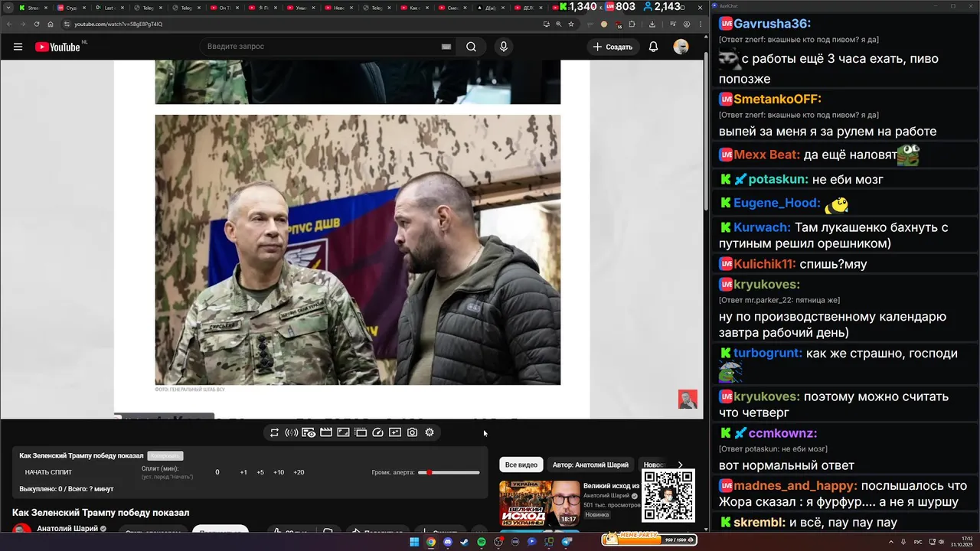980x551 pixels.
Task: Toggle theater mode icon in the player toolbar
Action: (343, 432)
